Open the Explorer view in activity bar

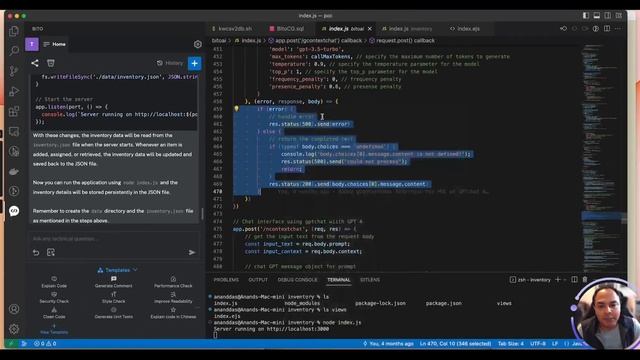point(14,31)
